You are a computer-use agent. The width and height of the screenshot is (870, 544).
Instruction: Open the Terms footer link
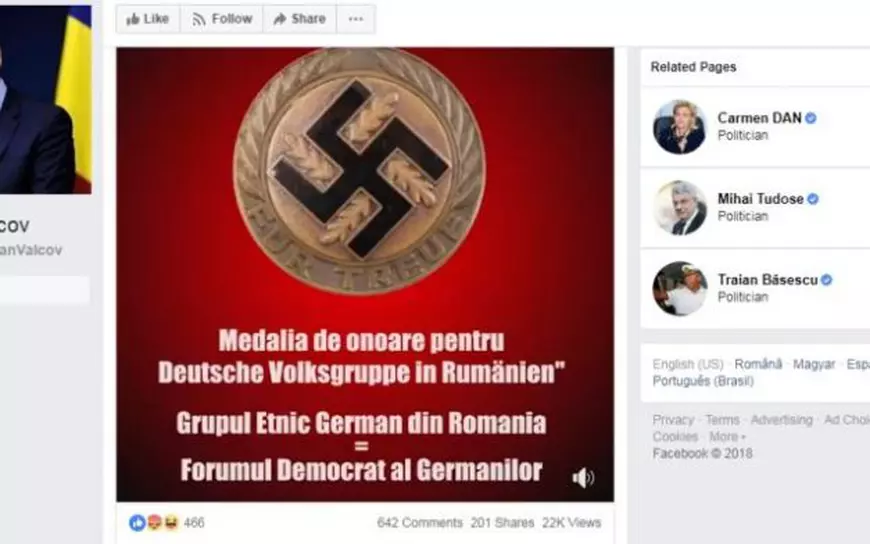(722, 420)
